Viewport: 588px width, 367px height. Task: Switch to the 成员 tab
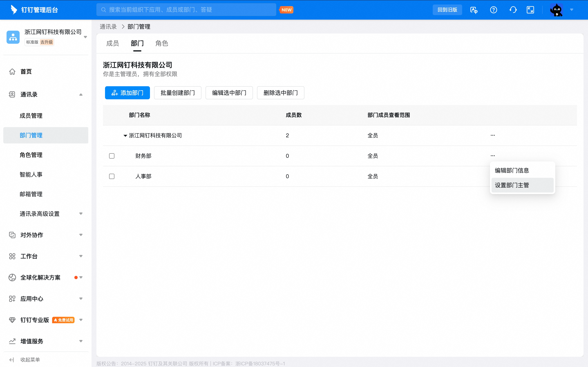tap(113, 43)
